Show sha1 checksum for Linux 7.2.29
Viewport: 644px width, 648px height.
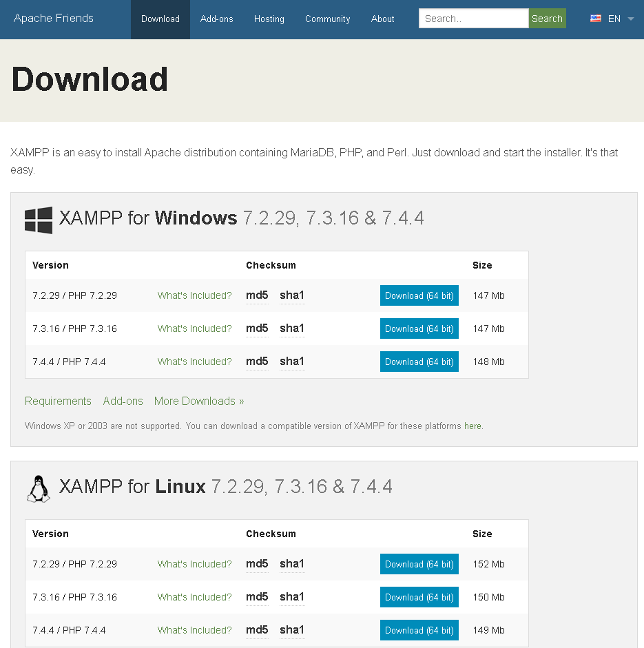(292, 564)
